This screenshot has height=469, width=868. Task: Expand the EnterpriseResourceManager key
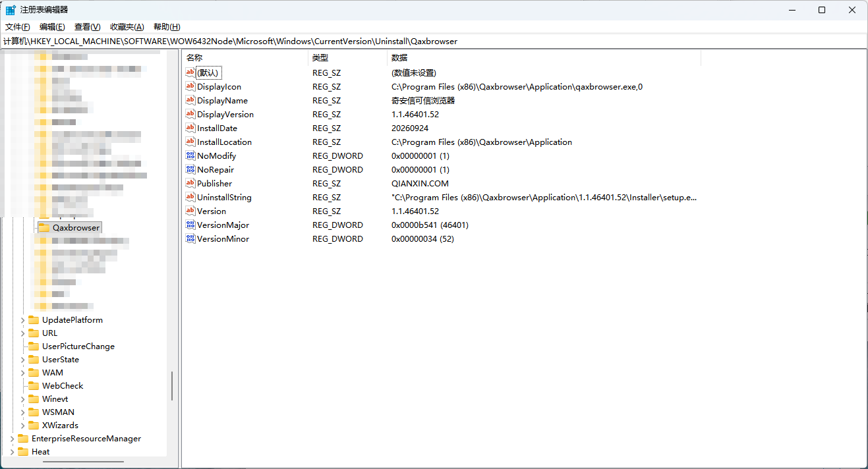coord(12,438)
